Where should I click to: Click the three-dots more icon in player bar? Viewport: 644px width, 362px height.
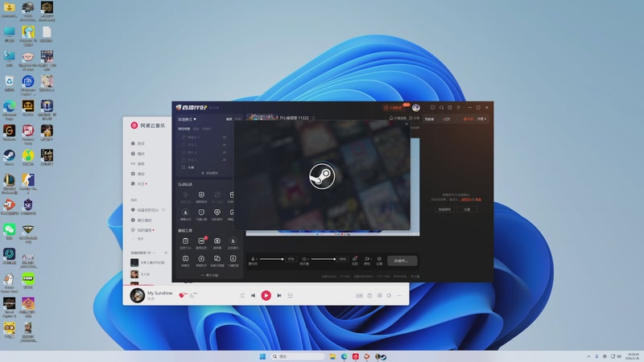tap(399, 295)
